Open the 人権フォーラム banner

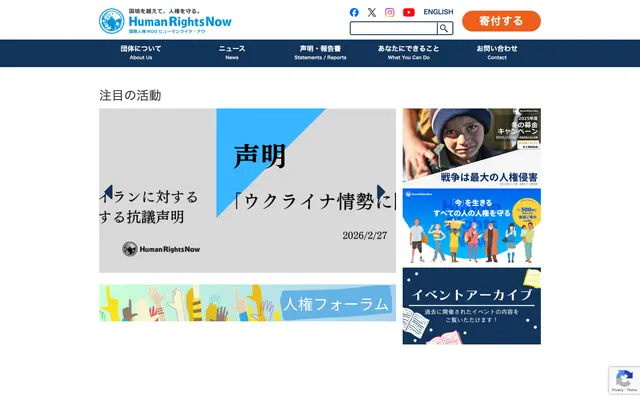(247, 303)
